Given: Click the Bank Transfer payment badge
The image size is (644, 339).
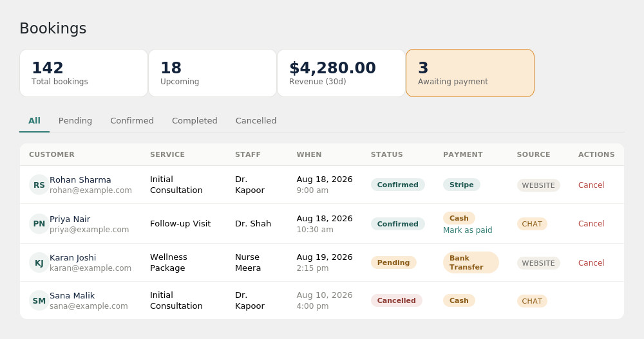Looking at the screenshot, I should [x=471, y=262].
